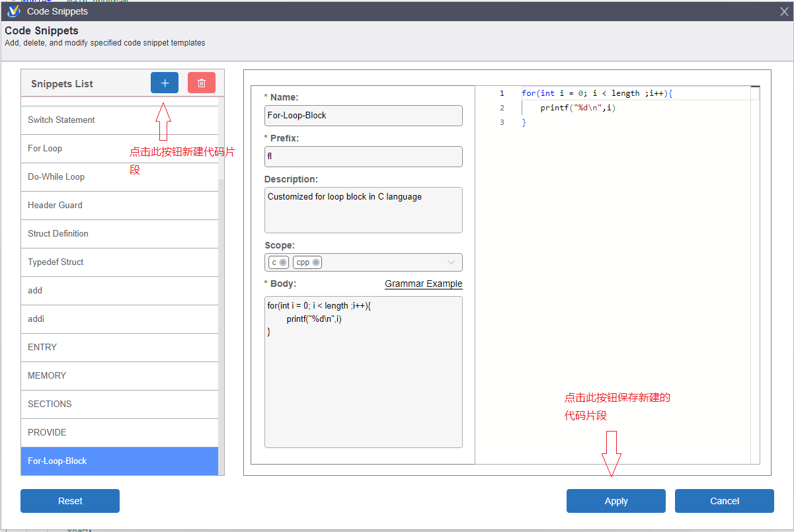Focus the Name input field
The height and width of the screenshot is (532, 794).
click(364, 115)
